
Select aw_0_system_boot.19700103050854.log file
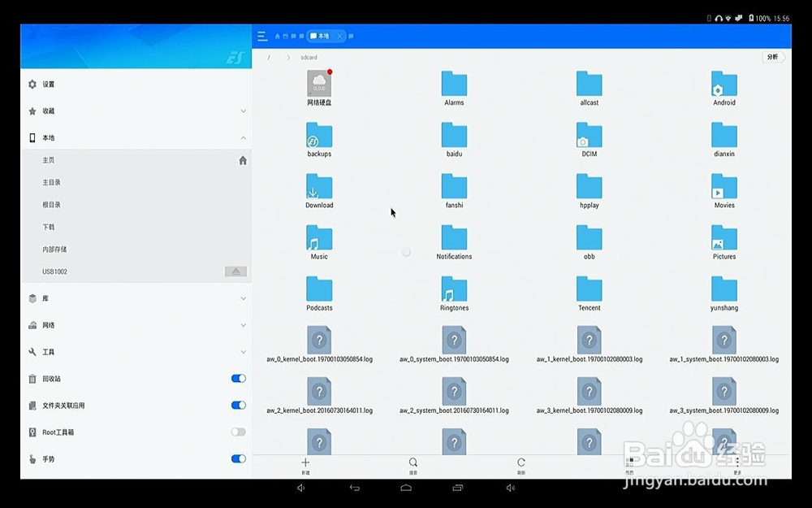[454, 344]
